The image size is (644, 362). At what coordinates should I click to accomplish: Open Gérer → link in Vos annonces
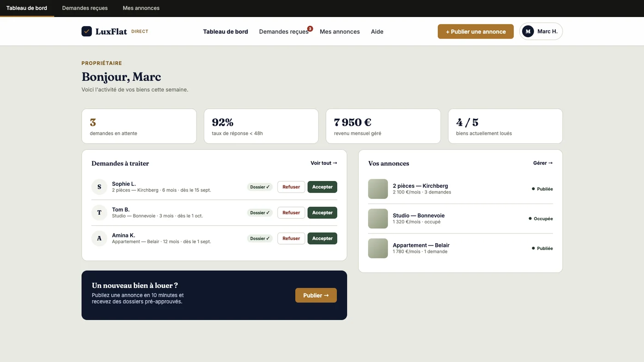pyautogui.click(x=543, y=163)
